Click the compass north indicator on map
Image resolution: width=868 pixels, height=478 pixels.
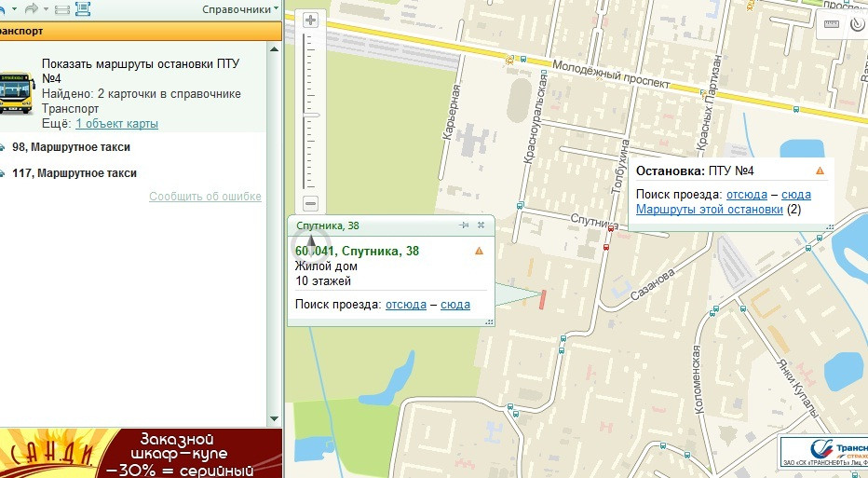pos(311,244)
